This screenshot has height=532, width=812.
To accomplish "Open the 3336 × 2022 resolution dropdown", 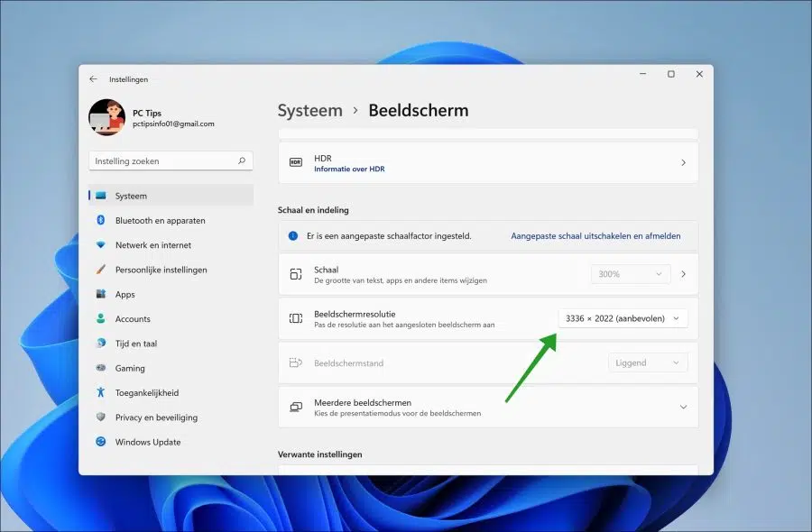I will [x=623, y=318].
